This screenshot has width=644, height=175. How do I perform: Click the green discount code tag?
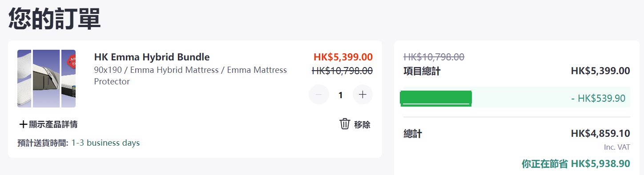pyautogui.click(x=436, y=98)
